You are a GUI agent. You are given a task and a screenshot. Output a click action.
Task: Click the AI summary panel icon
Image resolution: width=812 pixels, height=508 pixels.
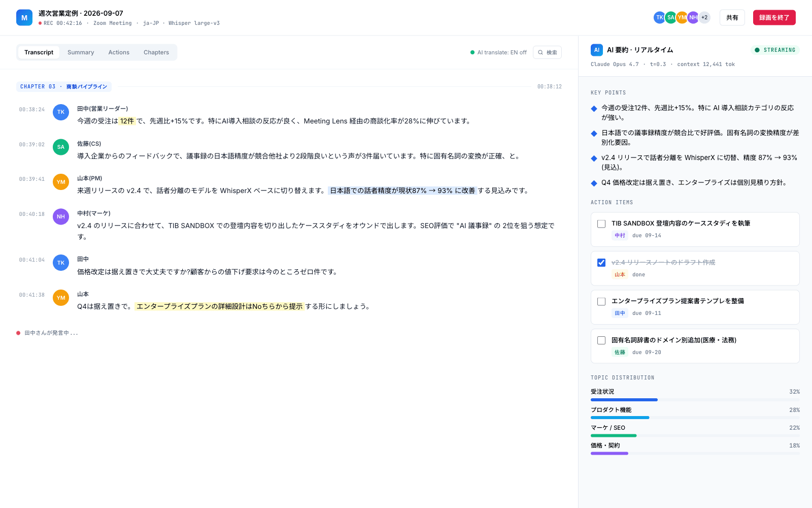point(597,50)
